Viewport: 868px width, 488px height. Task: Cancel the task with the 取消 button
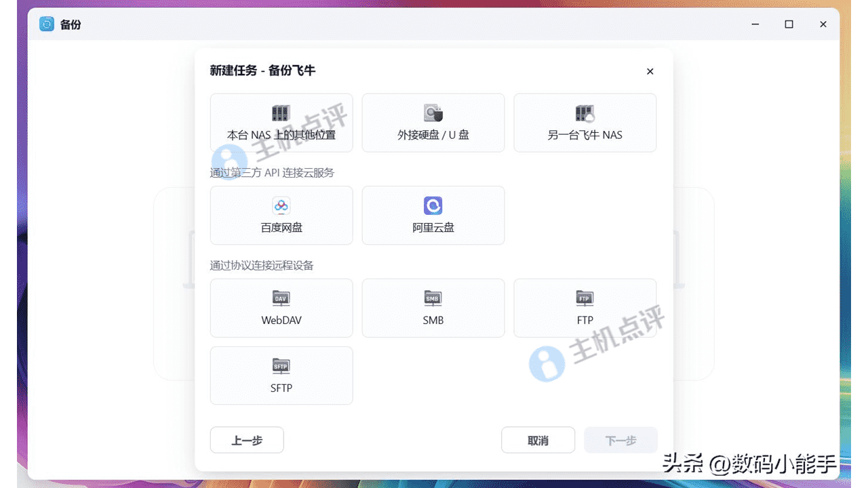(x=538, y=440)
